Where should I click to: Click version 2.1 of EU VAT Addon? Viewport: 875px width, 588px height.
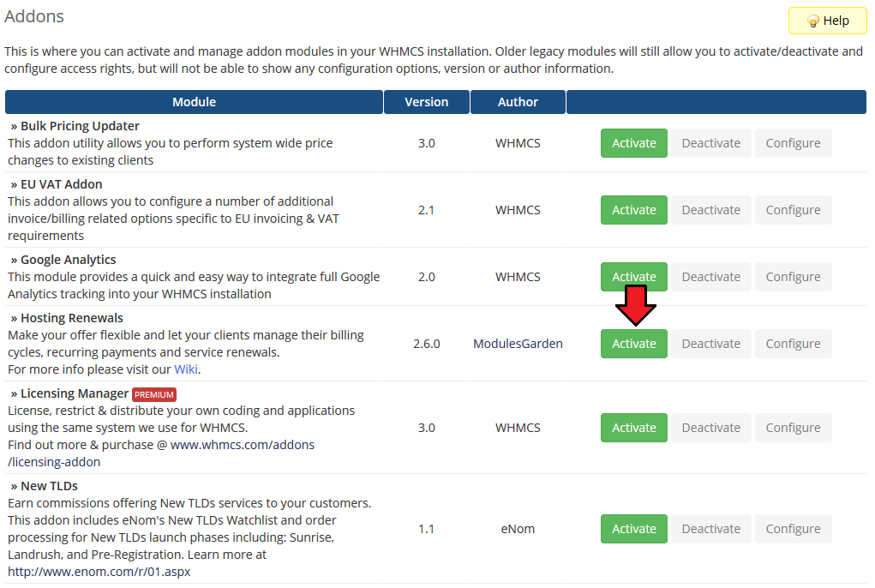pos(426,210)
